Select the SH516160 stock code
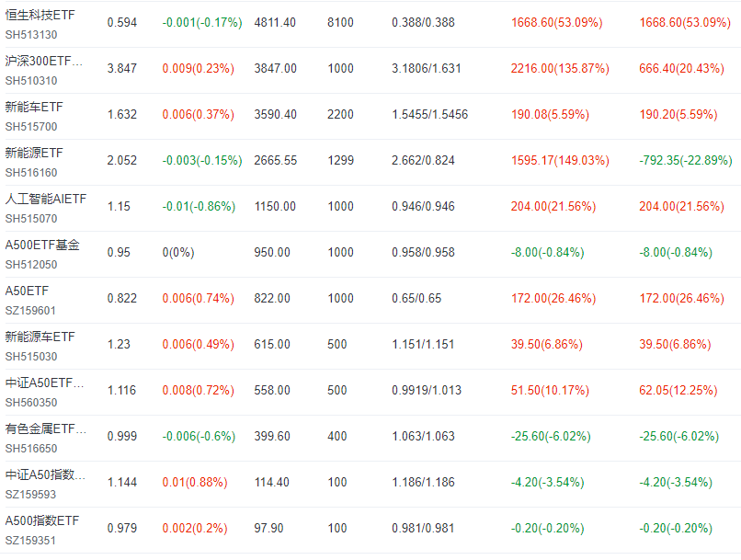The image size is (741, 560). coord(31,173)
